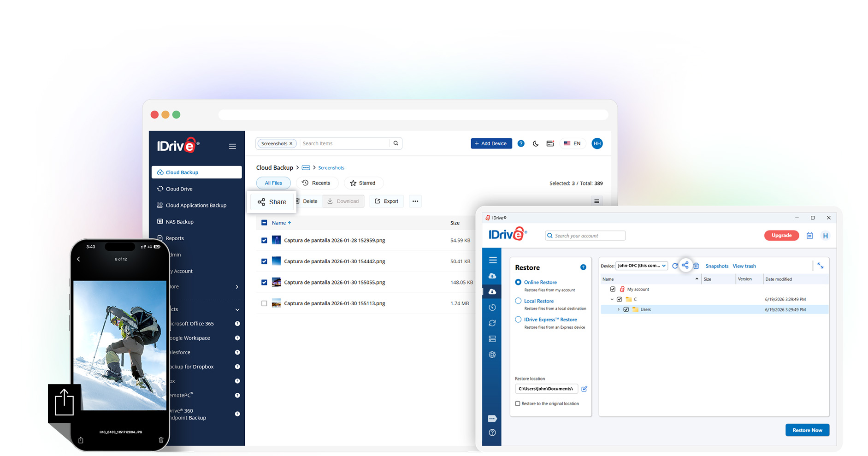Expand the More section chevron in the web sidebar
This screenshot has height=456, width=868.
pyautogui.click(x=237, y=287)
